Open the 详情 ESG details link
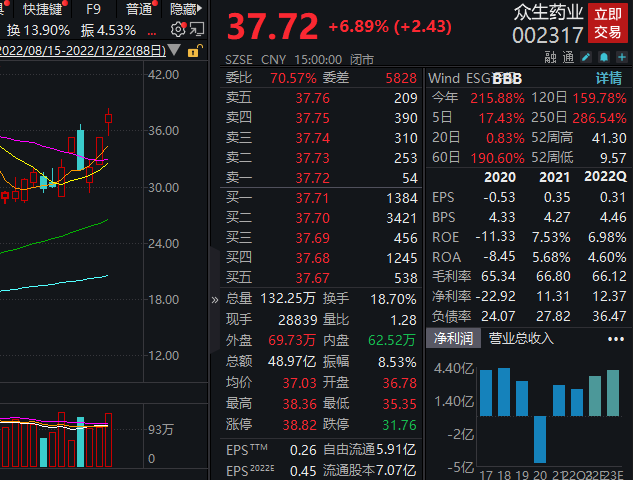633x480 pixels. [609, 78]
